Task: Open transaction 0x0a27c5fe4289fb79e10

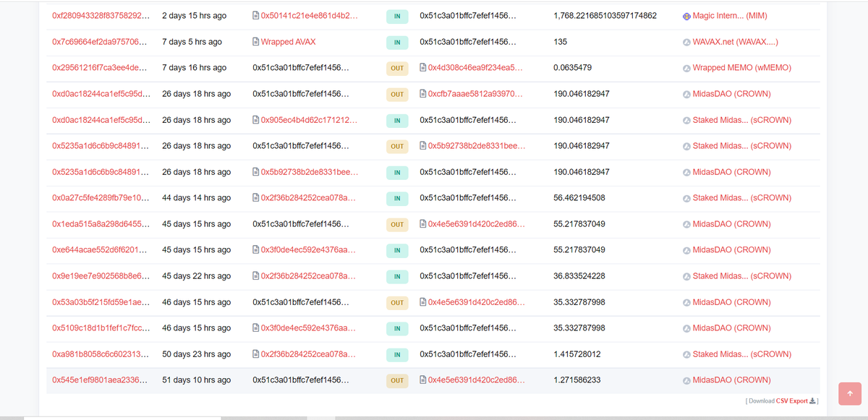Action: point(101,198)
